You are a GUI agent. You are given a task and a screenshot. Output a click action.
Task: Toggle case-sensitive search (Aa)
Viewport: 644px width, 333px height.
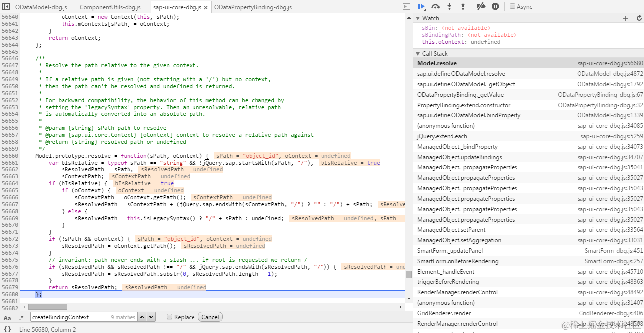point(7,317)
